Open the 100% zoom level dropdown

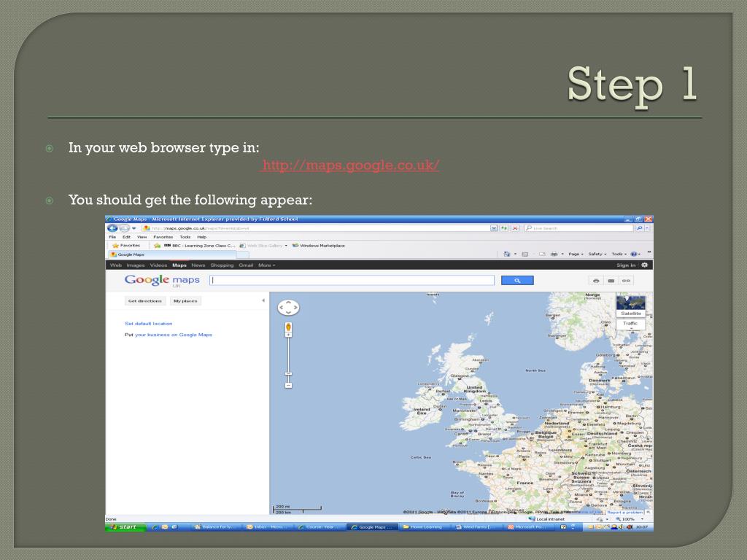642,519
